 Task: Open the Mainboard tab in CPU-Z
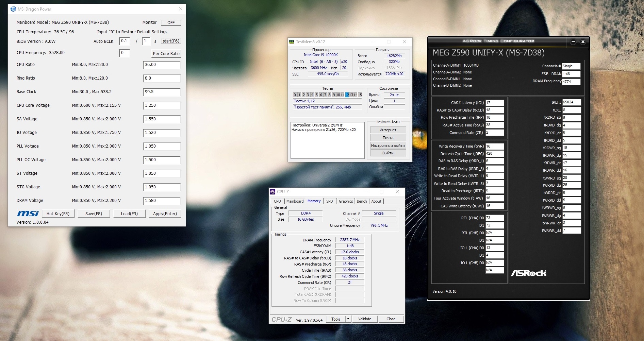tap(295, 201)
